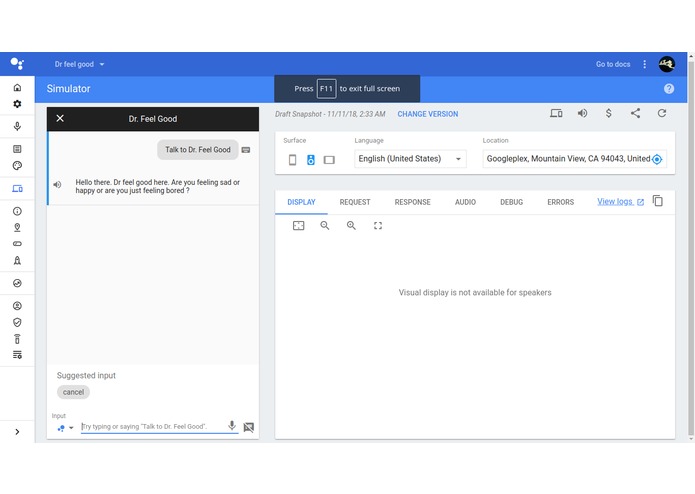
Task: Open the Assistant input type dropdown
Action: [x=65, y=428]
